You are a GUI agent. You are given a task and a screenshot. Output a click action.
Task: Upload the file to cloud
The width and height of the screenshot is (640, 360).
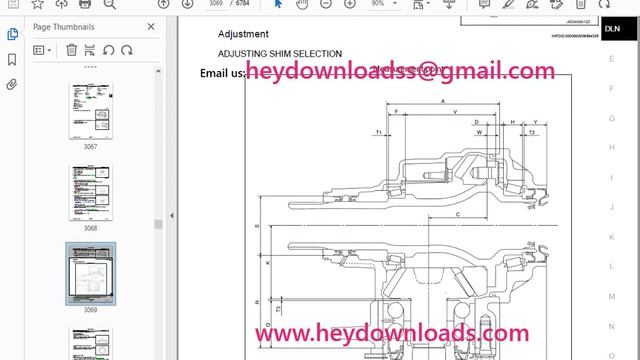[61, 4]
